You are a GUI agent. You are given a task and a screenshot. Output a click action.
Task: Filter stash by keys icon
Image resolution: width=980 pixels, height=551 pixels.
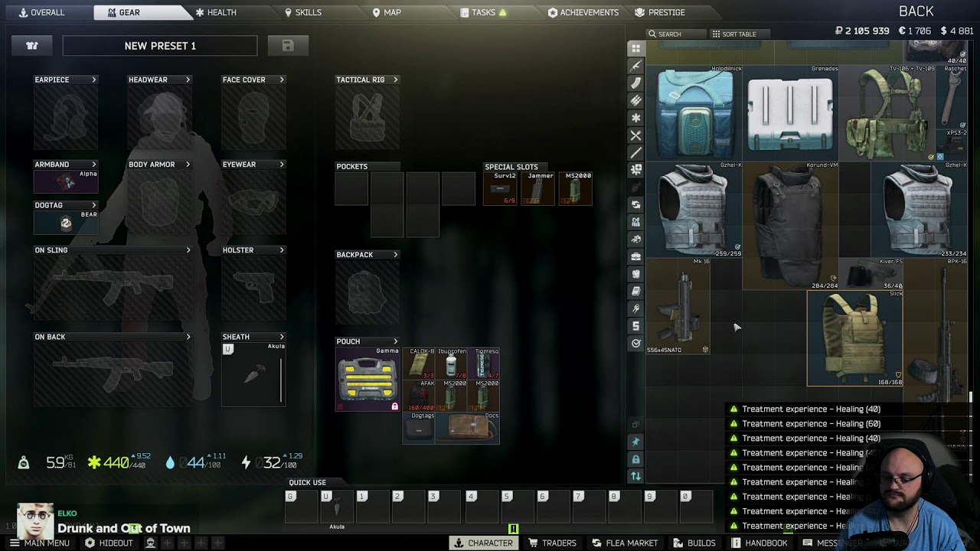tap(635, 308)
